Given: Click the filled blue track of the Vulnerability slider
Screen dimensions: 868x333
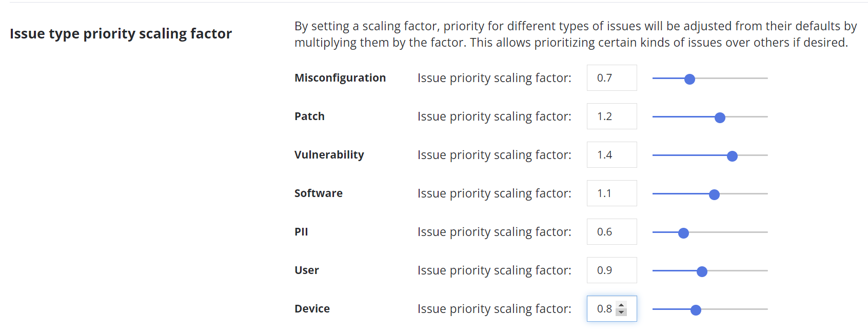Looking at the screenshot, I should click(x=687, y=155).
